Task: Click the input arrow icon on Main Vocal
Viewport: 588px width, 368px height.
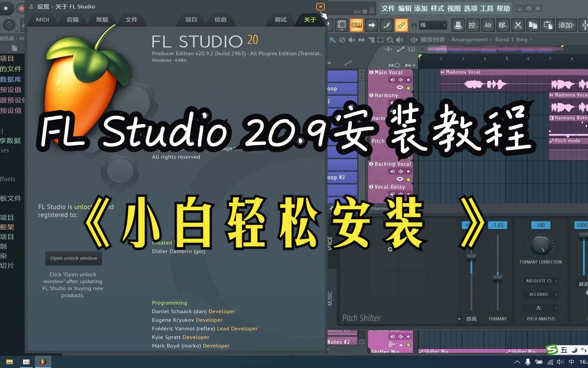Action: tap(393, 80)
